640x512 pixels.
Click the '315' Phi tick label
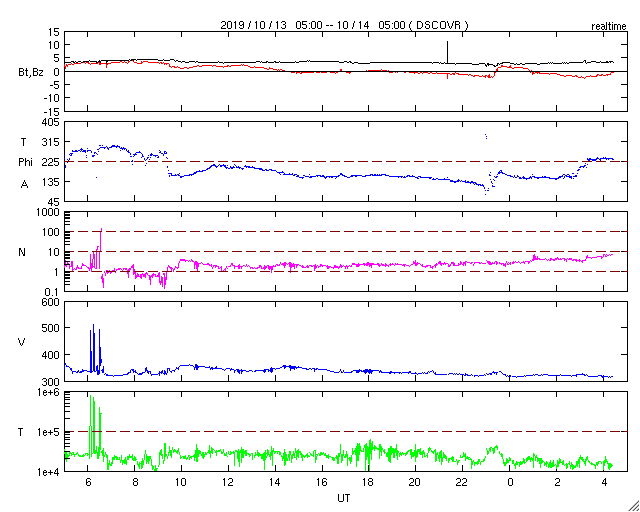pyautogui.click(x=51, y=142)
